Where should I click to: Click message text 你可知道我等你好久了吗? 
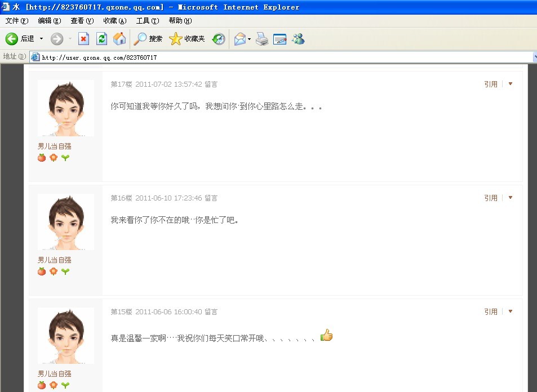[154, 106]
